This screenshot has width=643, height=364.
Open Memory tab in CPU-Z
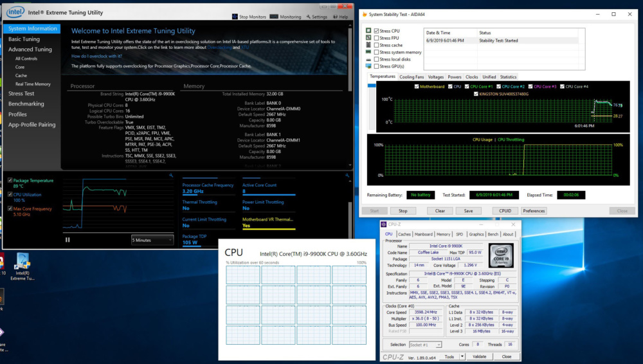[x=443, y=234]
